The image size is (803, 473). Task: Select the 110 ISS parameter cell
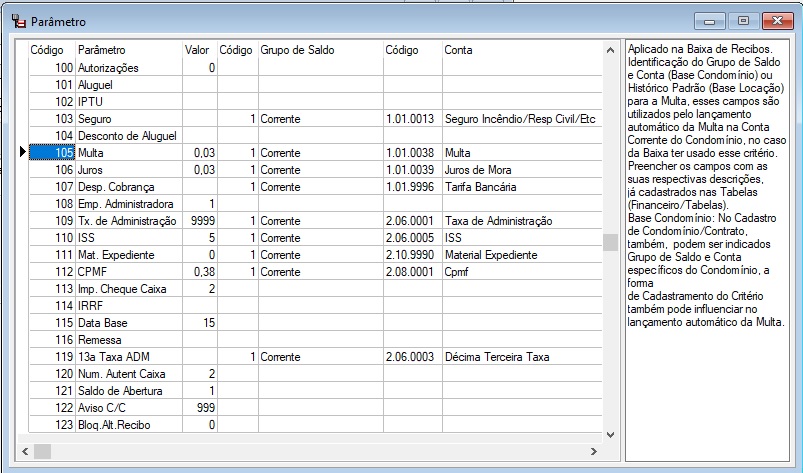(x=129, y=238)
